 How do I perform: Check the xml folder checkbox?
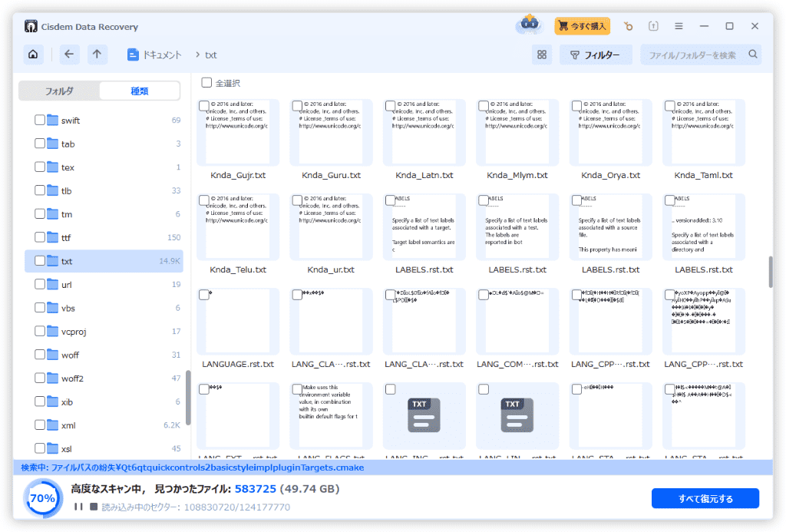pos(40,425)
